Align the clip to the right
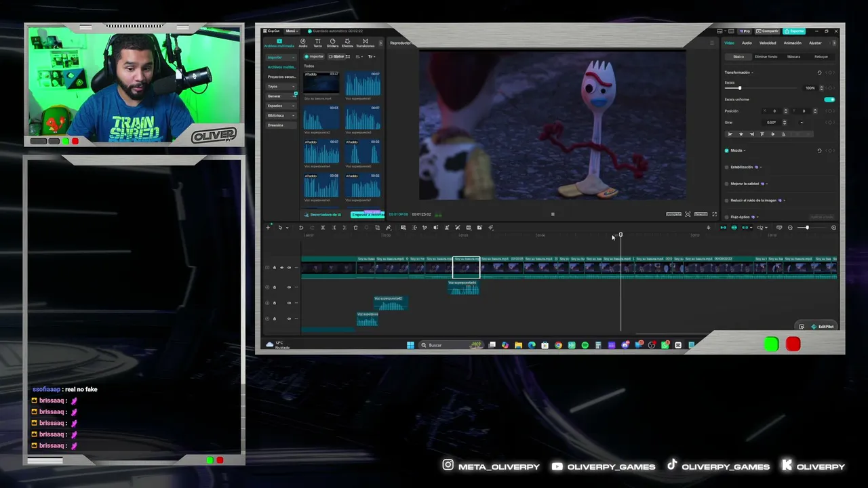868x488 pixels. tap(751, 134)
